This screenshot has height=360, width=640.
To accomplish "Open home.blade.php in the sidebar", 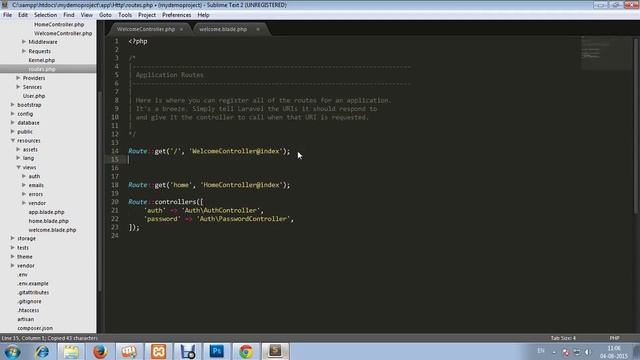I will pos(49,221).
